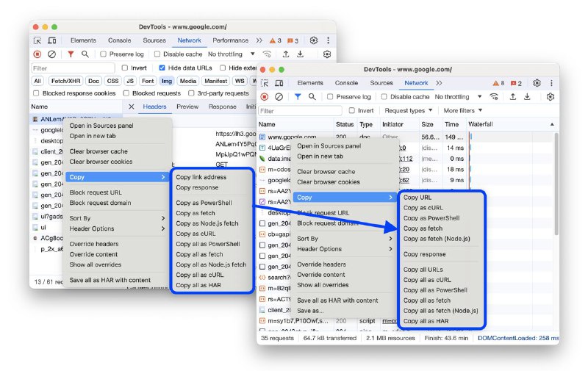Check 3rd-party requests checkbox
Screen dimensions: 588x371
click(191, 93)
